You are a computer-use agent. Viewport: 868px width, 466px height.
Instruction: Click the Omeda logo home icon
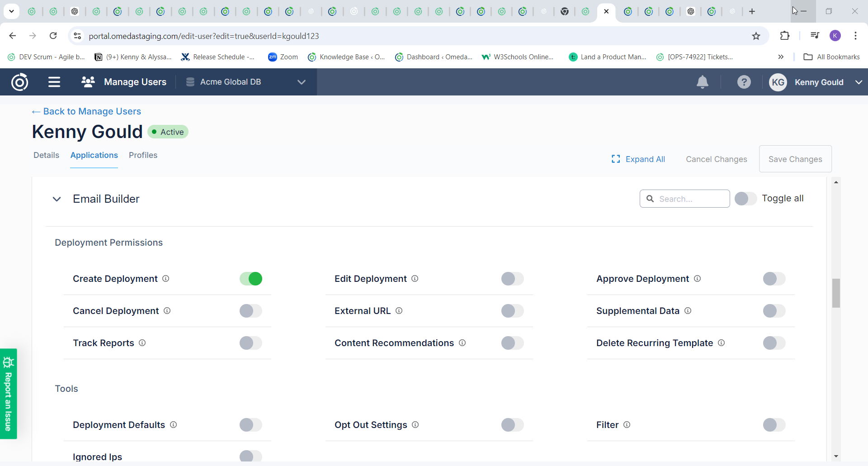click(x=20, y=82)
